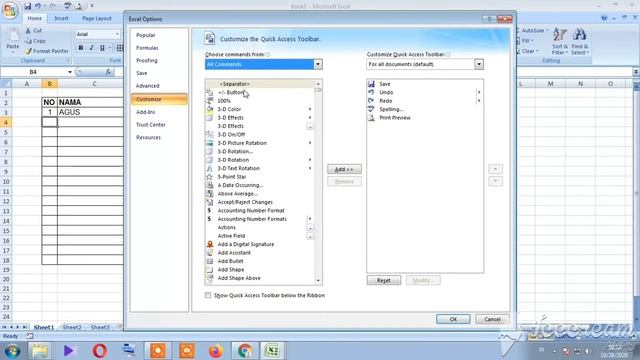Screen dimensions: 640x360
Task: Open Chrome from taskbar
Action: [245, 351]
